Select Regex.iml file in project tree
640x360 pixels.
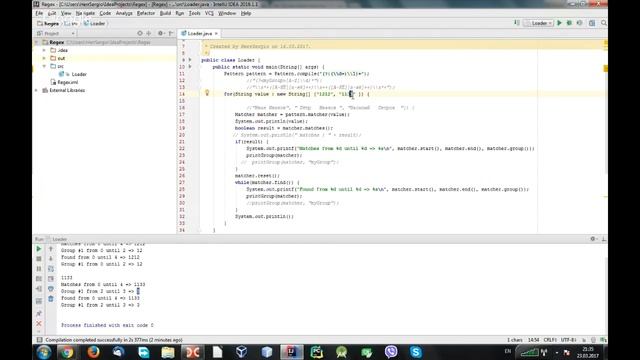tap(64, 82)
